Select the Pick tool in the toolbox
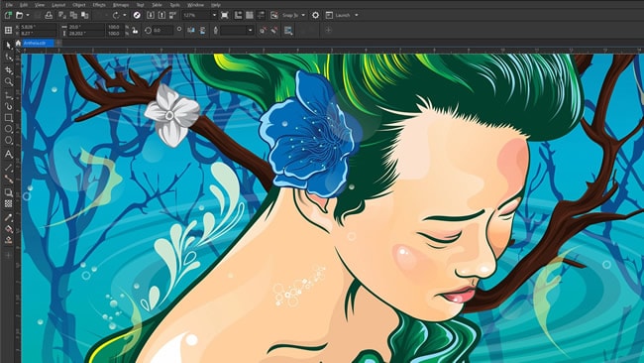Viewport: 644px width, 363px height. coord(8,45)
